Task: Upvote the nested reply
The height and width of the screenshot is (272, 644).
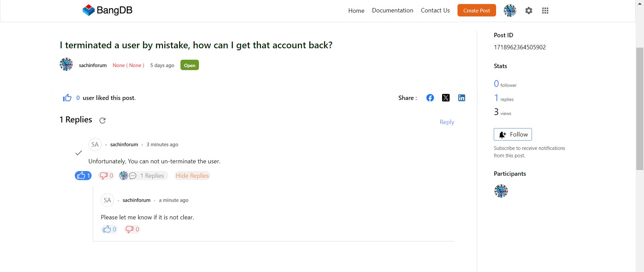Action: coord(109,229)
